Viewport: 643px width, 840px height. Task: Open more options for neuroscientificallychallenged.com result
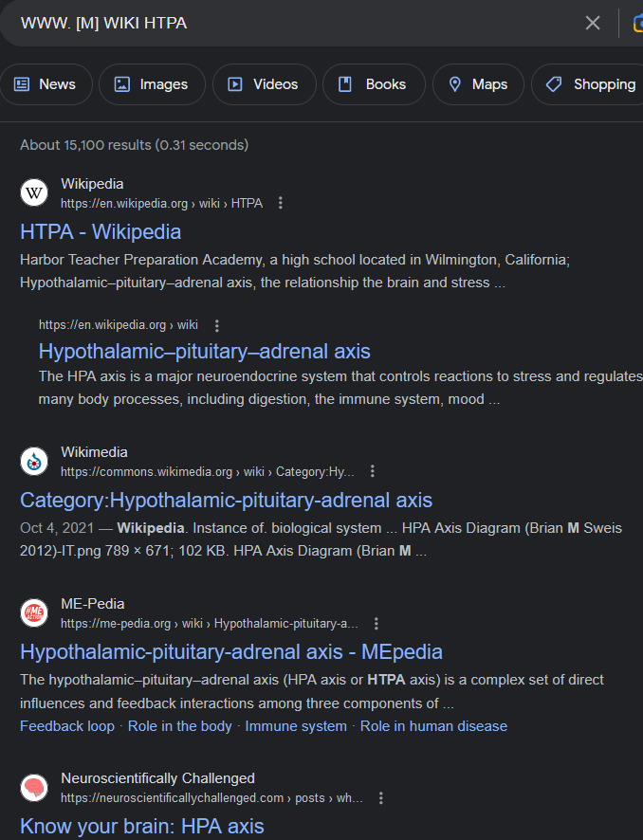[381, 798]
